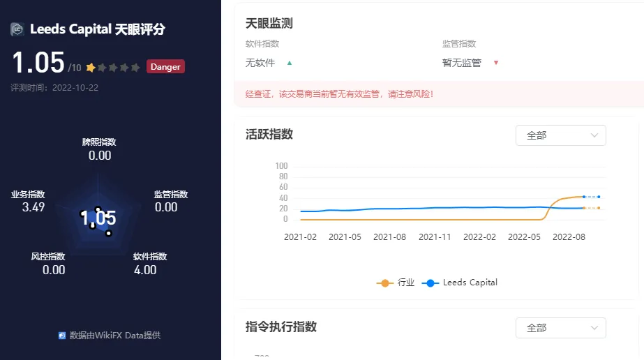
Task: Click the Leeds Capital logo icon
Action: [17, 29]
